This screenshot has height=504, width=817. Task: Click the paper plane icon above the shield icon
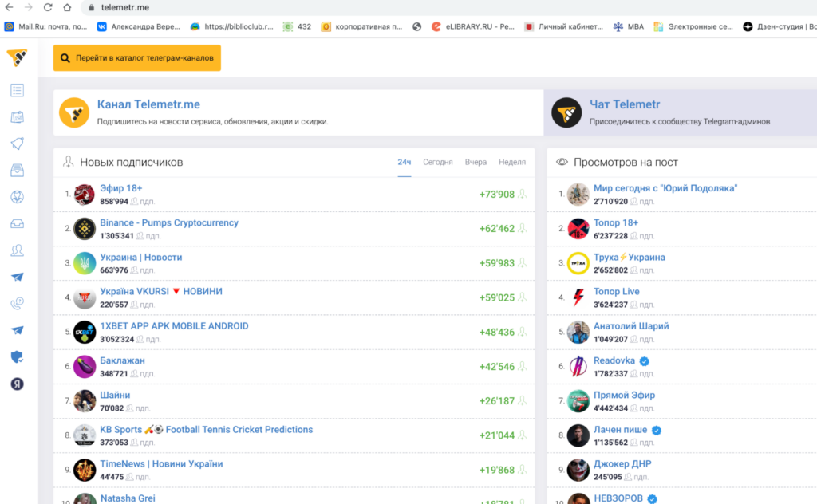point(18,330)
